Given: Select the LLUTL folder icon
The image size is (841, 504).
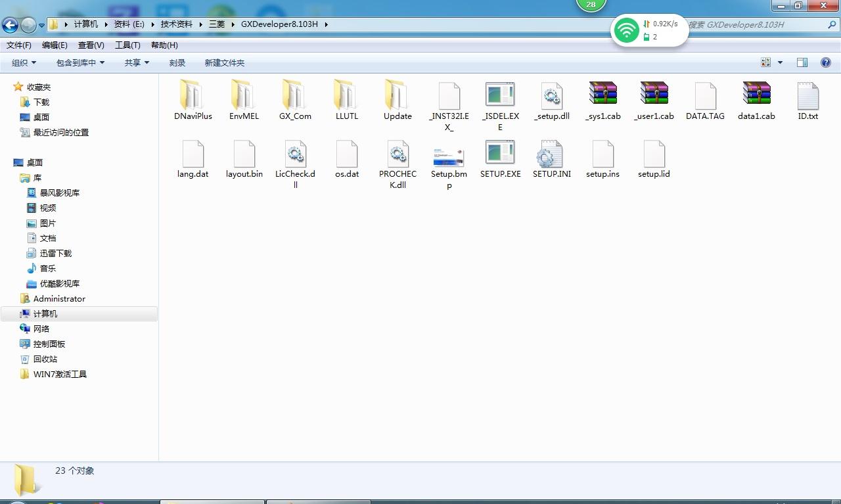Looking at the screenshot, I should pos(346,95).
